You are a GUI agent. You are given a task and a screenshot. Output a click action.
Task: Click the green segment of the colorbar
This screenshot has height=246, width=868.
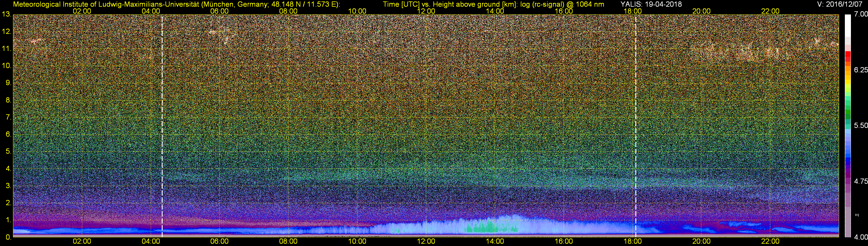(847, 112)
